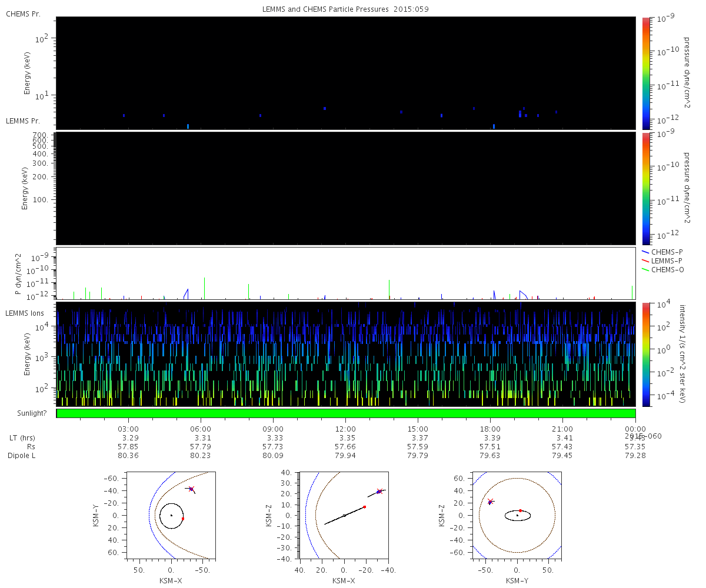This screenshot has height=588, width=706.
Task: Click the CHEMS Pr. panel label
Action: tap(23, 14)
